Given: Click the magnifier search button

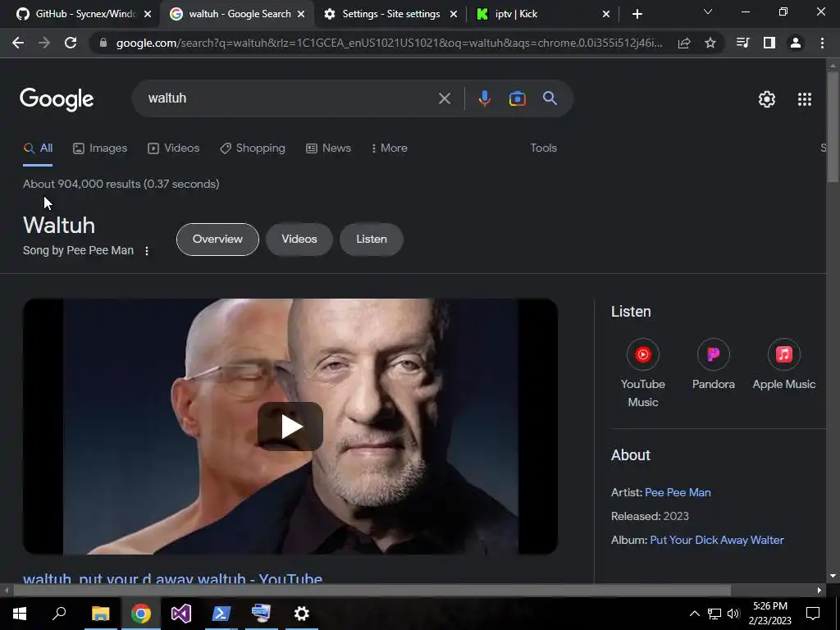Looking at the screenshot, I should point(550,98).
